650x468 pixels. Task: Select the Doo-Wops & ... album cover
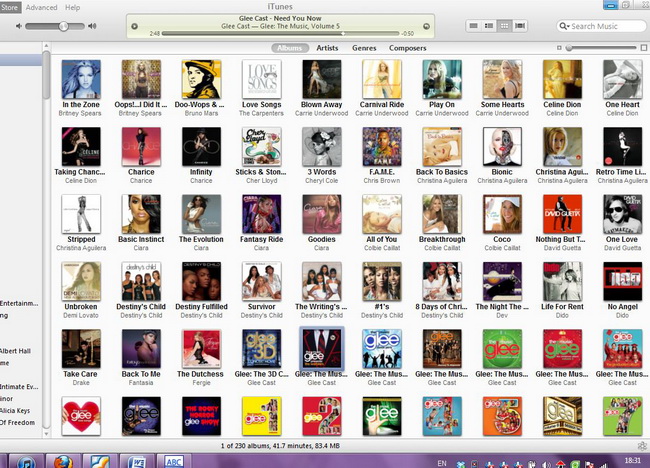(201, 79)
